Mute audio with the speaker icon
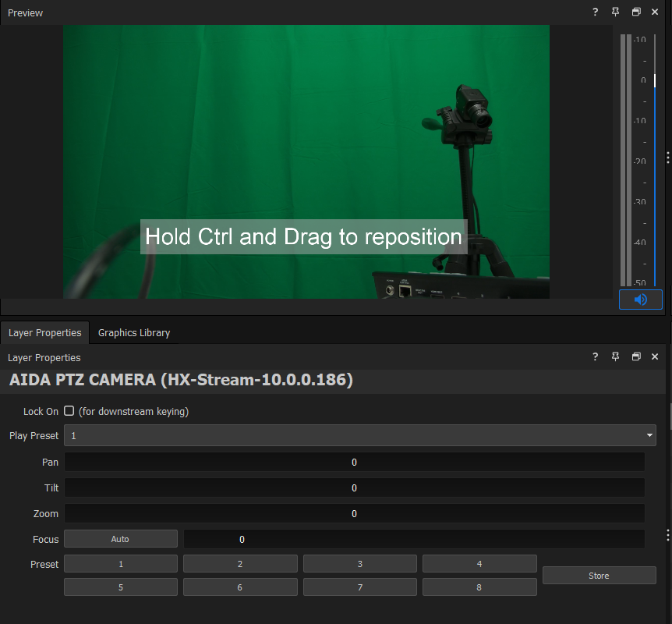The width and height of the screenshot is (672, 624). click(x=640, y=300)
